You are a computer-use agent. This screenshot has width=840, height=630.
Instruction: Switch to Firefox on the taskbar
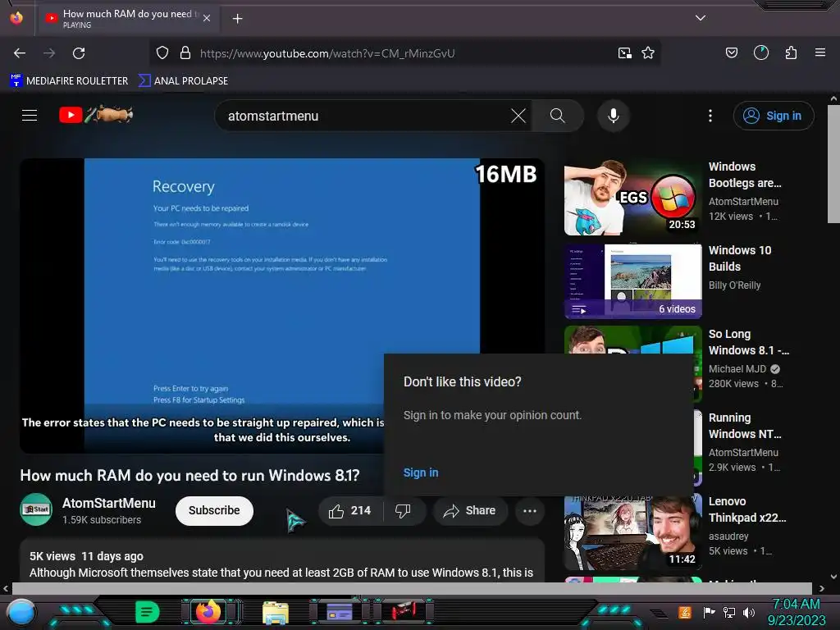coord(208,612)
